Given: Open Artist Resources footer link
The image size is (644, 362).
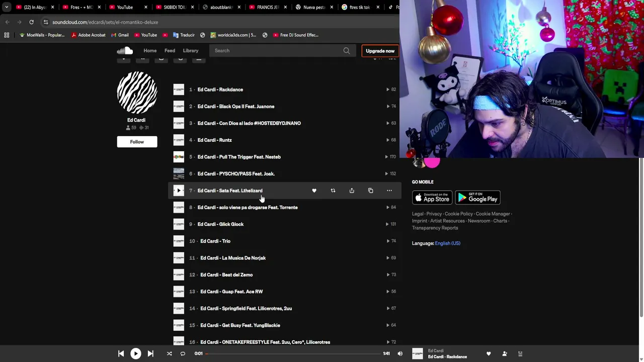Looking at the screenshot, I should pos(447,221).
